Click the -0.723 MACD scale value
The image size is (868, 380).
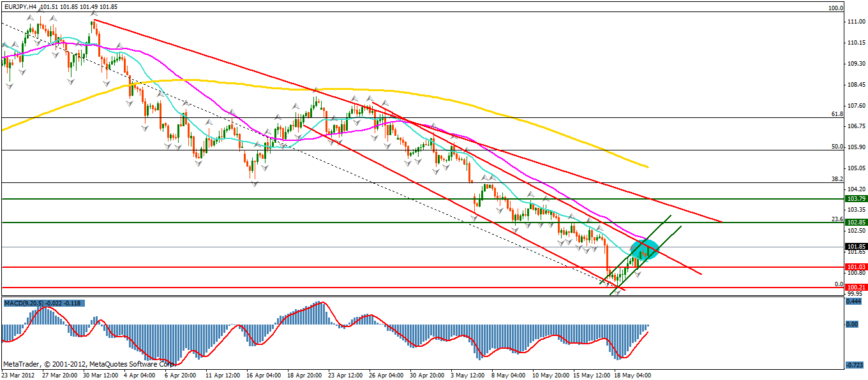click(854, 364)
